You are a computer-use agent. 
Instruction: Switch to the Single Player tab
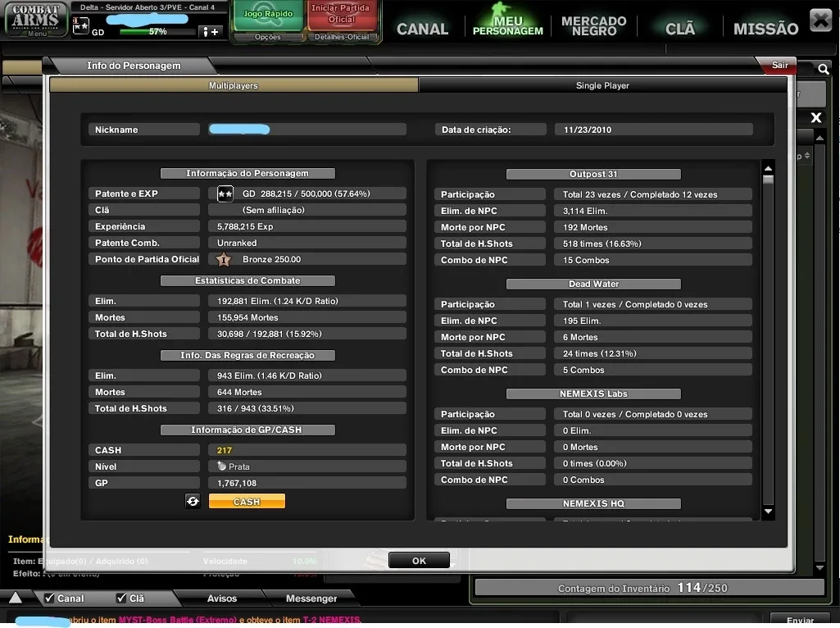tap(602, 85)
